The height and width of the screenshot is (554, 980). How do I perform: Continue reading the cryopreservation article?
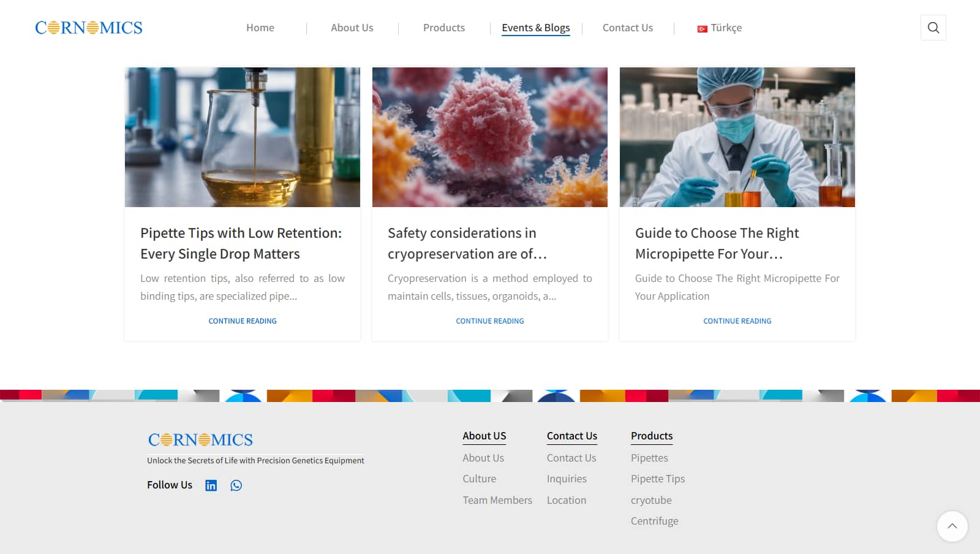[490, 321]
